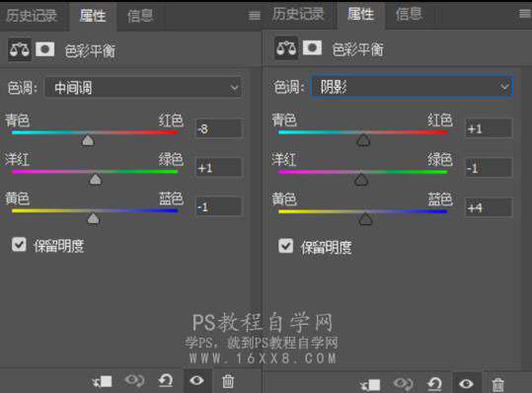Click right panel view previous state icon

[x=403, y=384]
